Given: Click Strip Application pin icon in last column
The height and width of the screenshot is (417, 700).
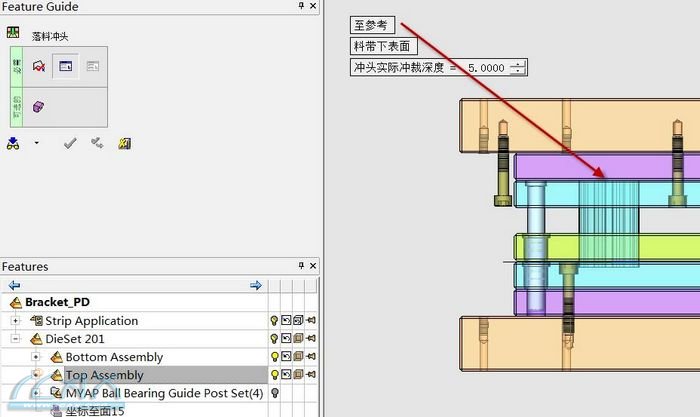Looking at the screenshot, I should 311,320.
